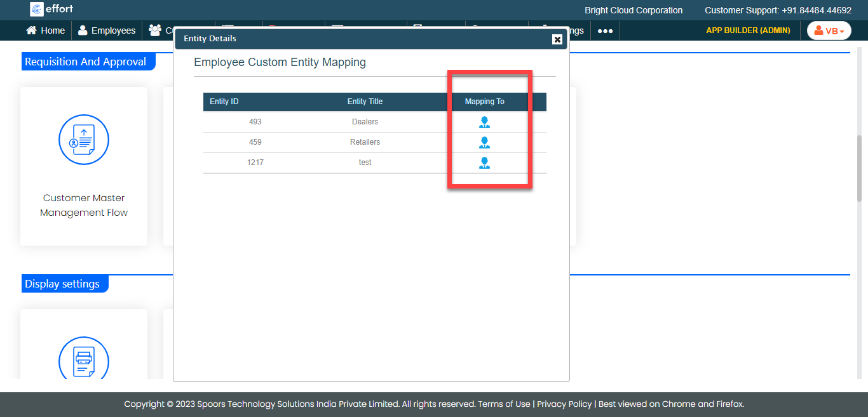Click the page vertical scrollbar
868x417 pixels.
coord(859,168)
